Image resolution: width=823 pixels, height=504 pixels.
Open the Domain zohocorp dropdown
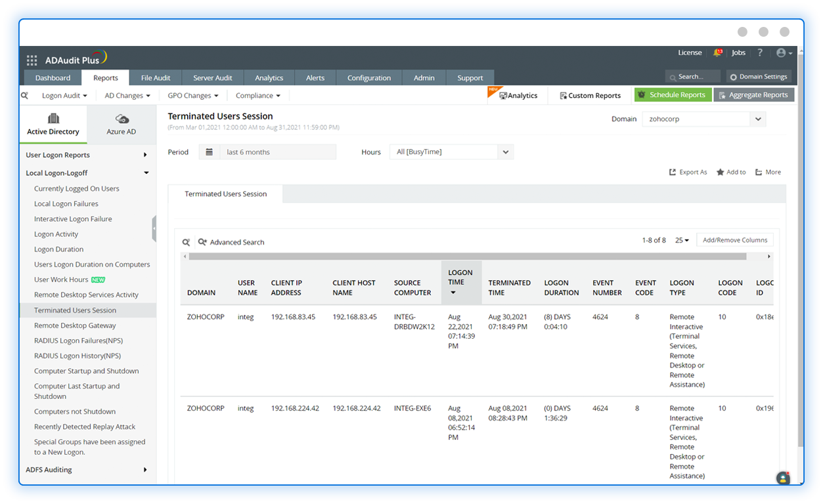[704, 119]
